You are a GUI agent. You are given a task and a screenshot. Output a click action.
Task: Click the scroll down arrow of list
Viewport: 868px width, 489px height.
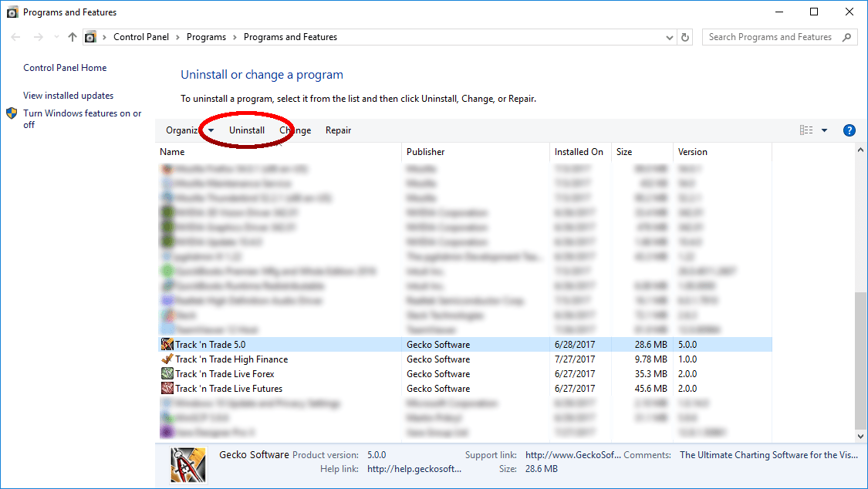(x=860, y=436)
